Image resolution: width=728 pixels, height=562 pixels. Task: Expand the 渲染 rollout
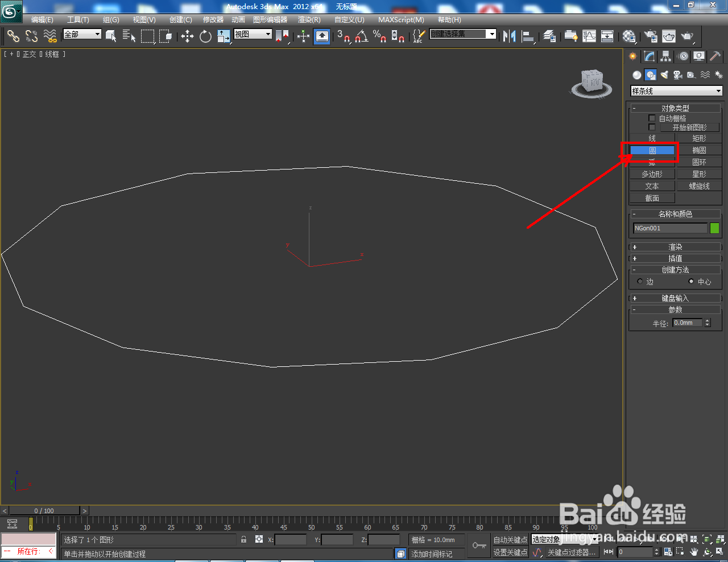coord(675,246)
